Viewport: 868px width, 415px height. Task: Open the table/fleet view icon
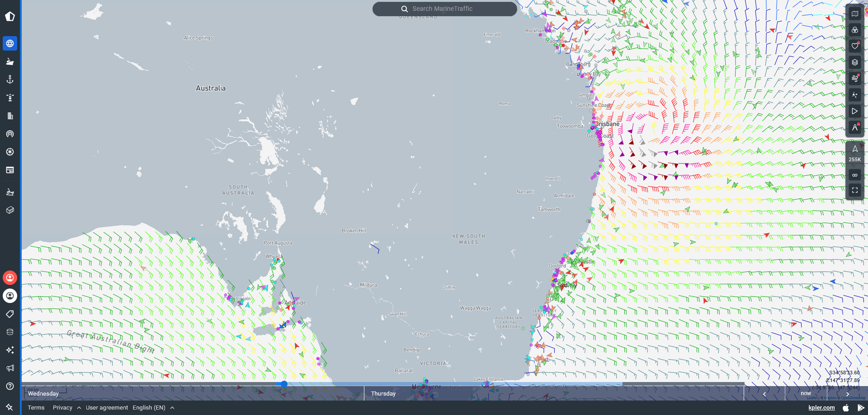click(x=10, y=170)
